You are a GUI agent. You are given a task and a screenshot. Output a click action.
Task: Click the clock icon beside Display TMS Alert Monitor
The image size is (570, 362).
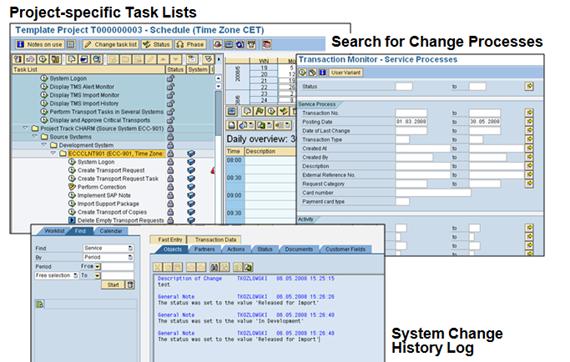pyautogui.click(x=44, y=87)
